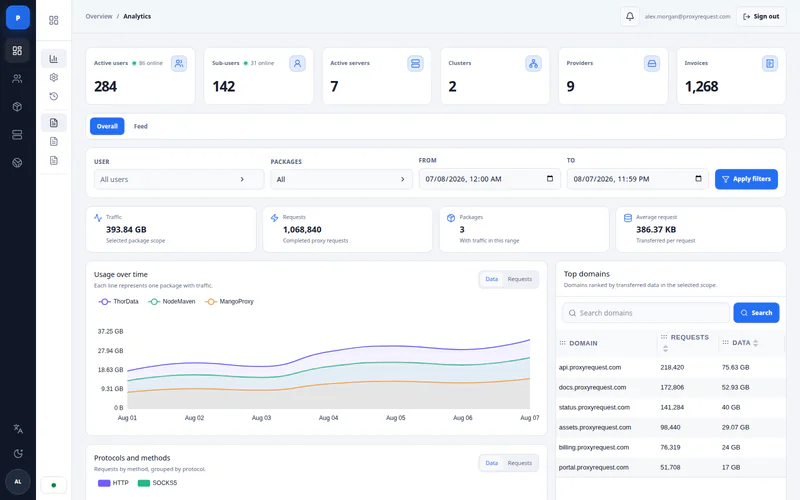Open the users icon in dark sidebar
Screen dimensions: 800x500
(x=17, y=79)
